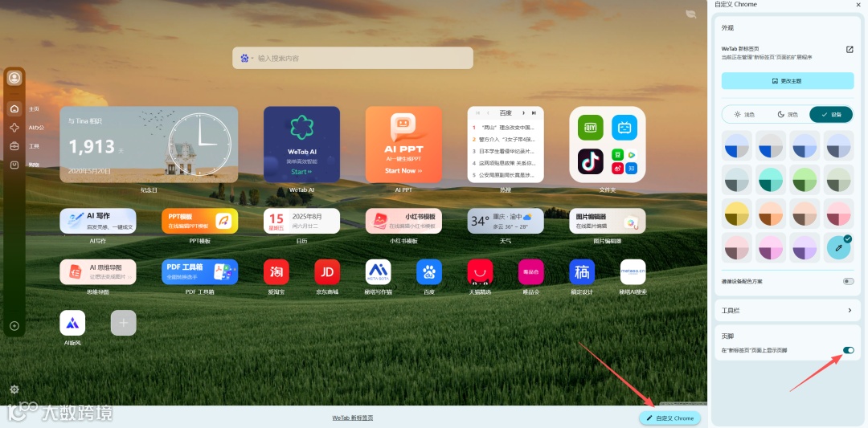Pick the peach-orange color theme swatch
The image size is (868, 428).
click(x=771, y=214)
